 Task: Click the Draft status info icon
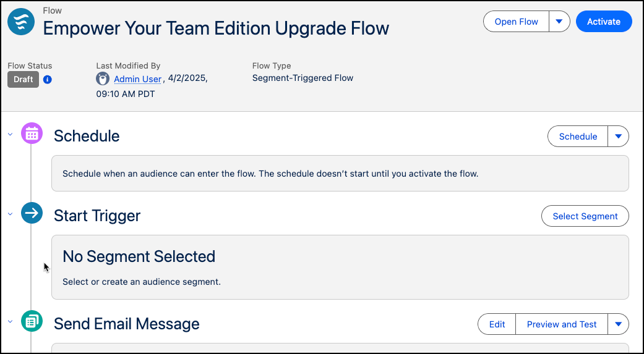pos(48,80)
